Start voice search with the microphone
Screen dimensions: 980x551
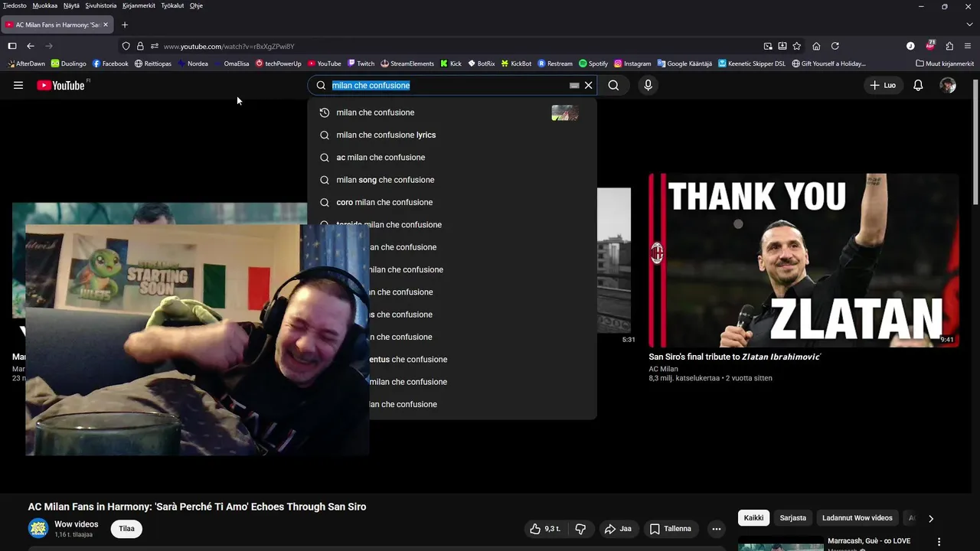648,85
